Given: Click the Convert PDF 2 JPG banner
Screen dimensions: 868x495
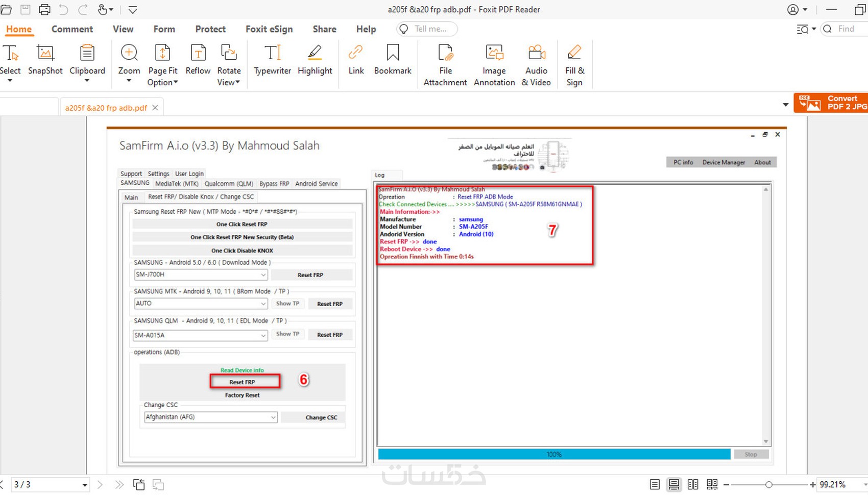Looking at the screenshot, I should 831,103.
